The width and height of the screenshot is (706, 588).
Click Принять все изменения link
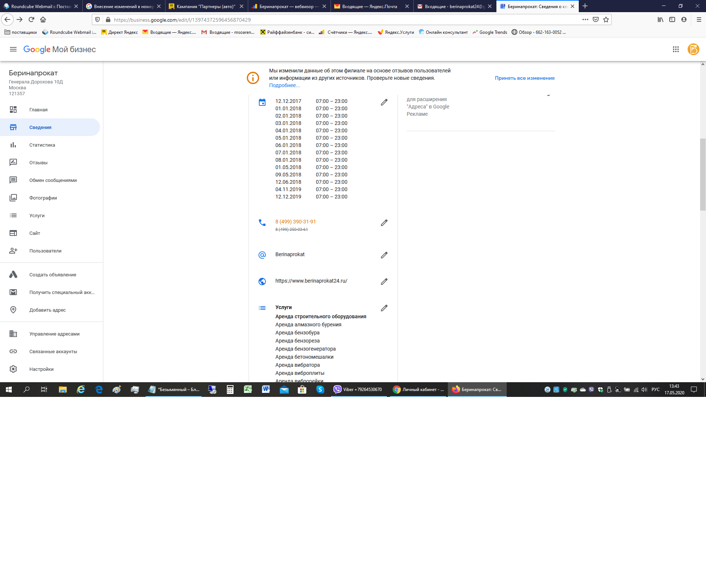[524, 78]
